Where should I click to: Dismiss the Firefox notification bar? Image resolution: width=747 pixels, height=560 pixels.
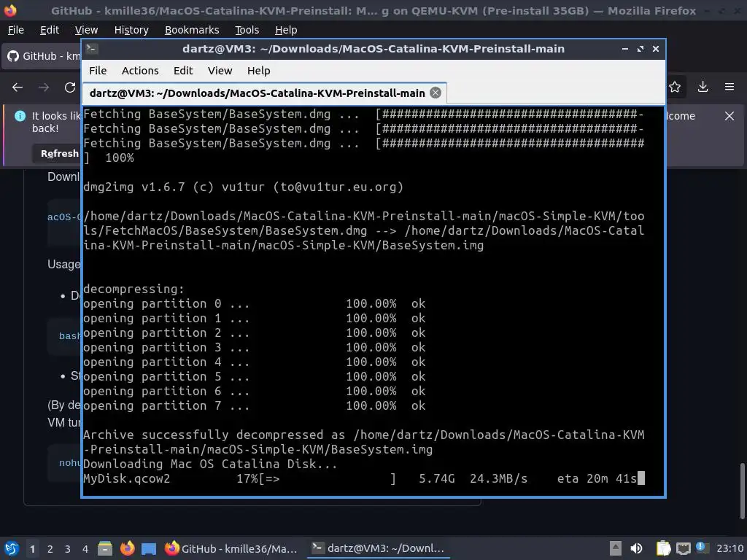729,116
